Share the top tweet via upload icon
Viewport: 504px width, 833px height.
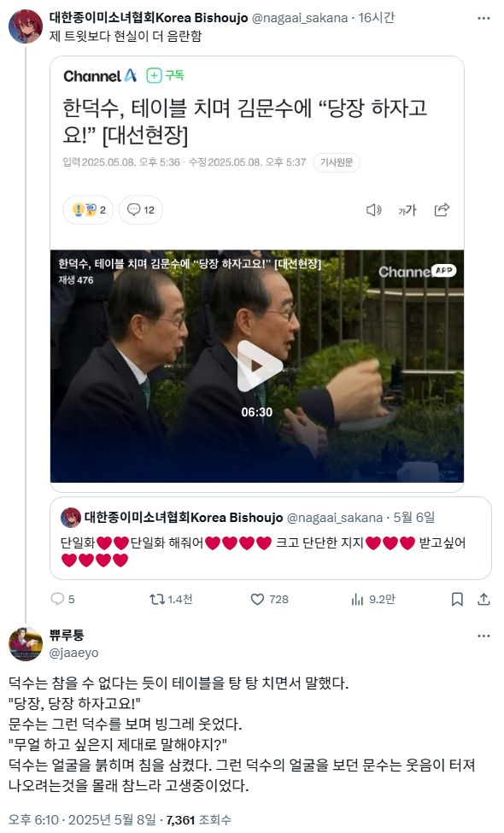pyautogui.click(x=483, y=599)
